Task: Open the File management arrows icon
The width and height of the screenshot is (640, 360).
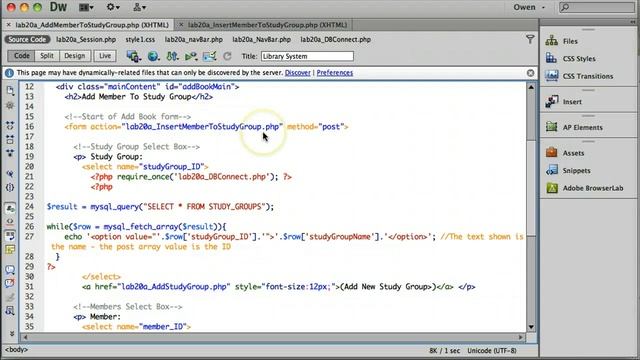Action: [172, 56]
